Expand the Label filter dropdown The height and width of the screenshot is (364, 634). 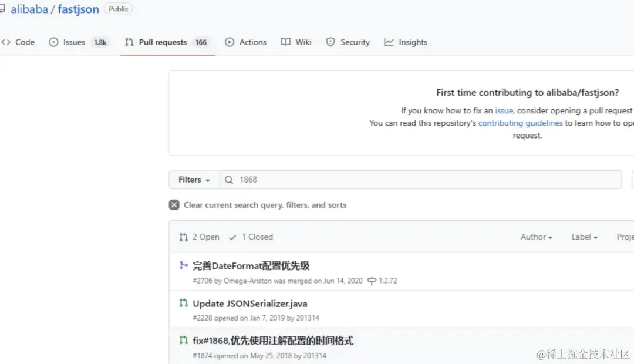point(584,237)
